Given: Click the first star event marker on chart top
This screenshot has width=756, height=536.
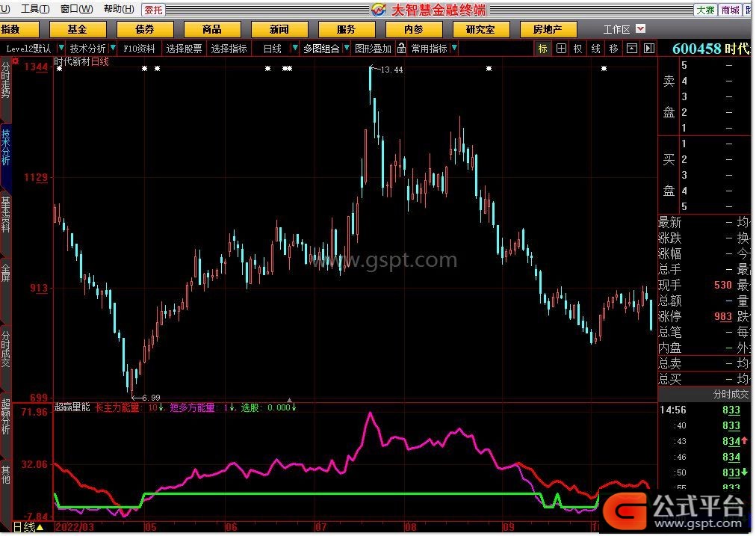Looking at the screenshot, I should point(59,69).
